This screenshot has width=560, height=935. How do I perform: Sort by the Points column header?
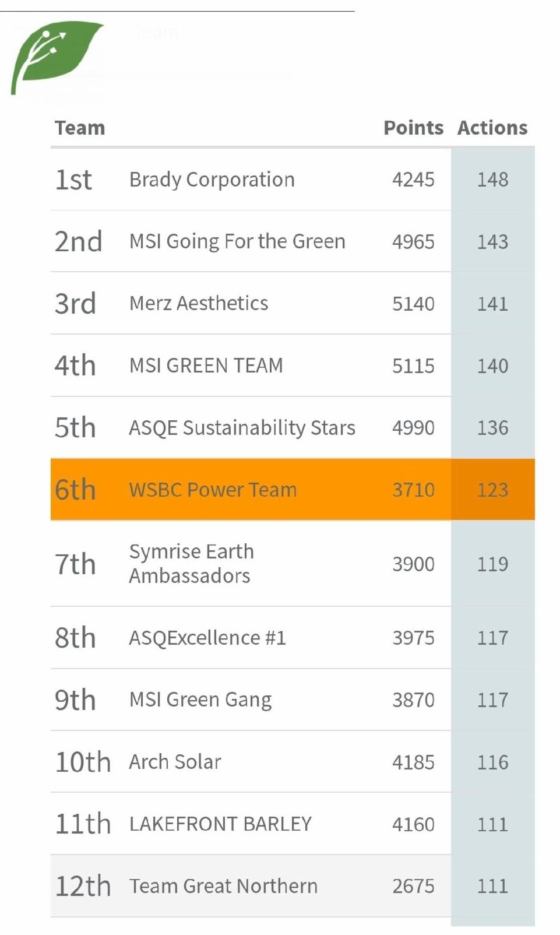pyautogui.click(x=413, y=128)
